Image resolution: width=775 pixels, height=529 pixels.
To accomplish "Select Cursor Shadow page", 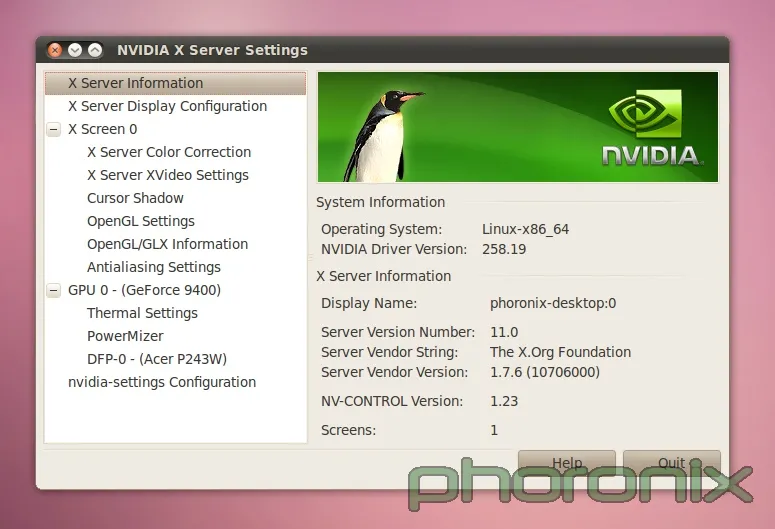I will click(135, 198).
